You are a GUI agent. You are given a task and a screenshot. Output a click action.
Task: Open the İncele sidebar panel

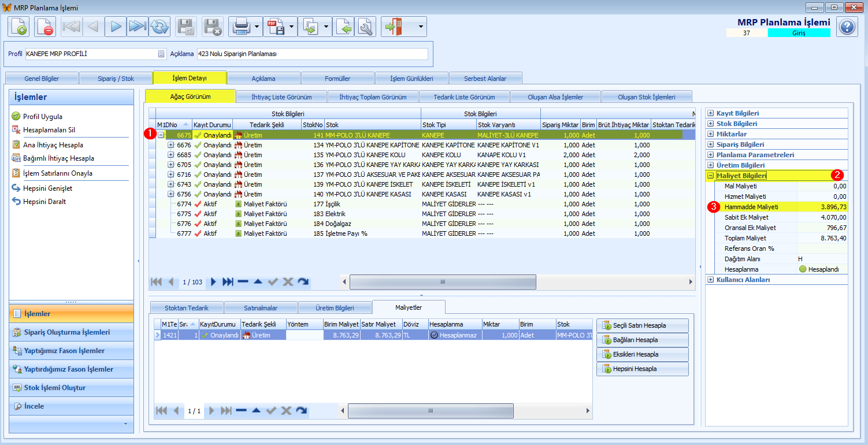(71, 406)
